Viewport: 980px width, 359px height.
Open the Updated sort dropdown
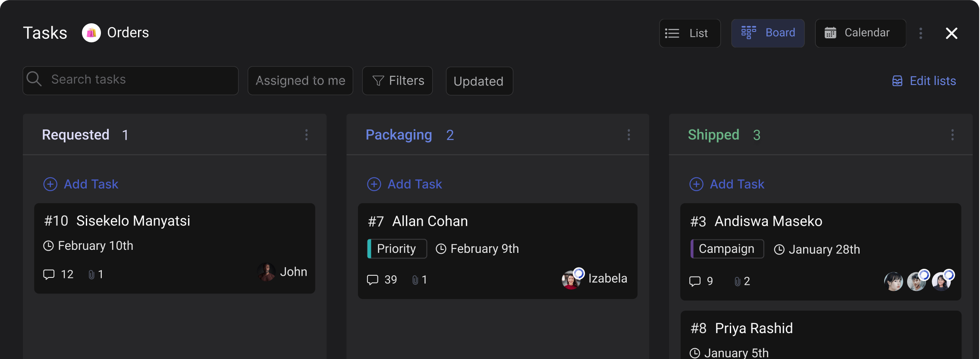479,81
